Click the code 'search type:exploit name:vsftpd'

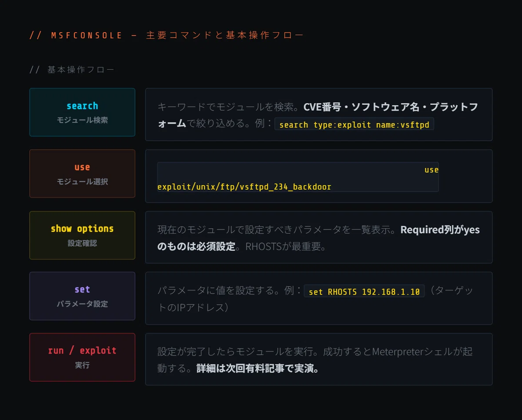(354, 125)
